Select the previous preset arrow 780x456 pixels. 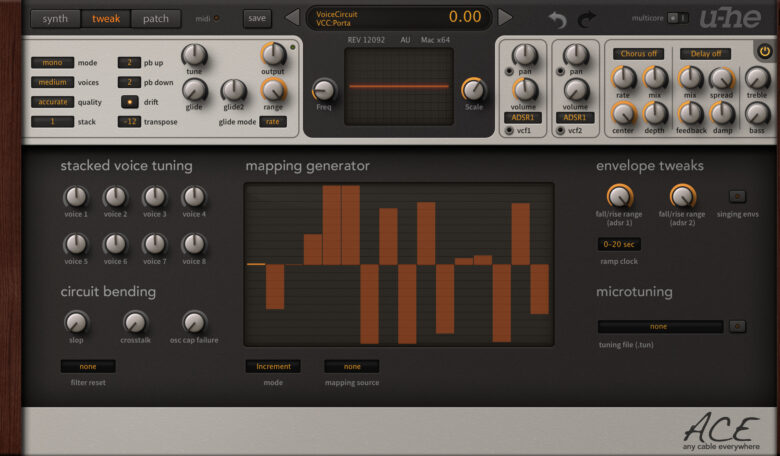coord(291,17)
